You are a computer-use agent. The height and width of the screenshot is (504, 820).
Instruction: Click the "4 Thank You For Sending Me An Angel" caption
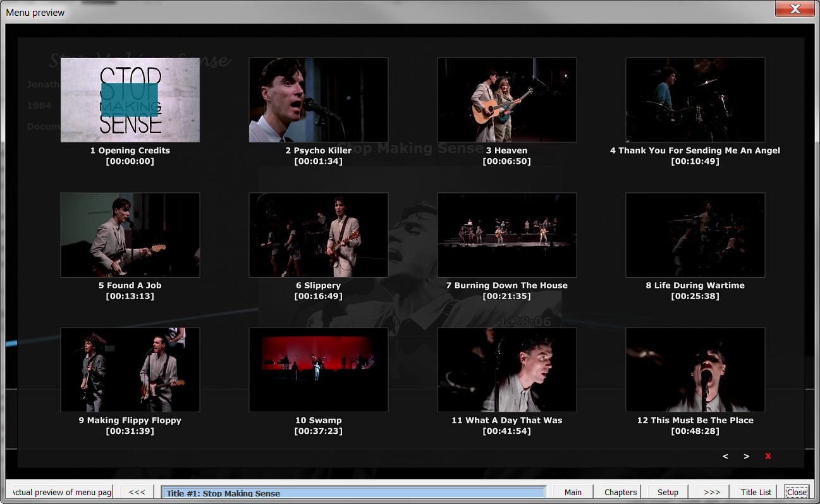(x=695, y=151)
